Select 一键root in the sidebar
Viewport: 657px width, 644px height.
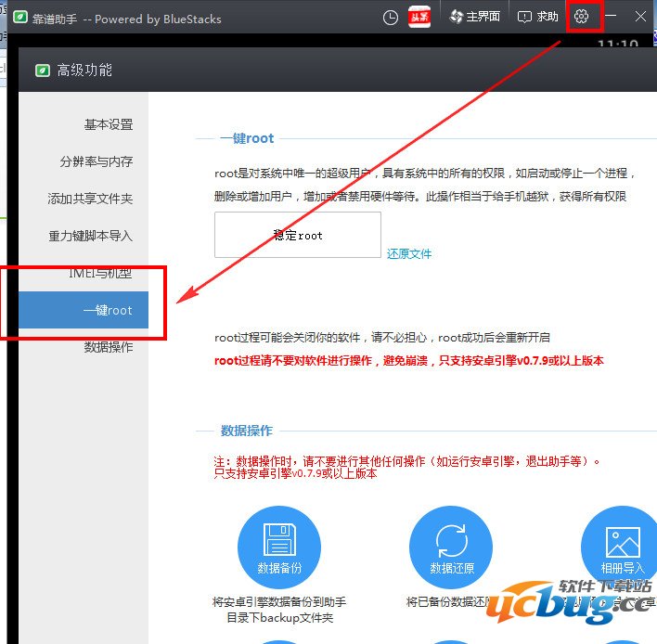[x=84, y=310]
